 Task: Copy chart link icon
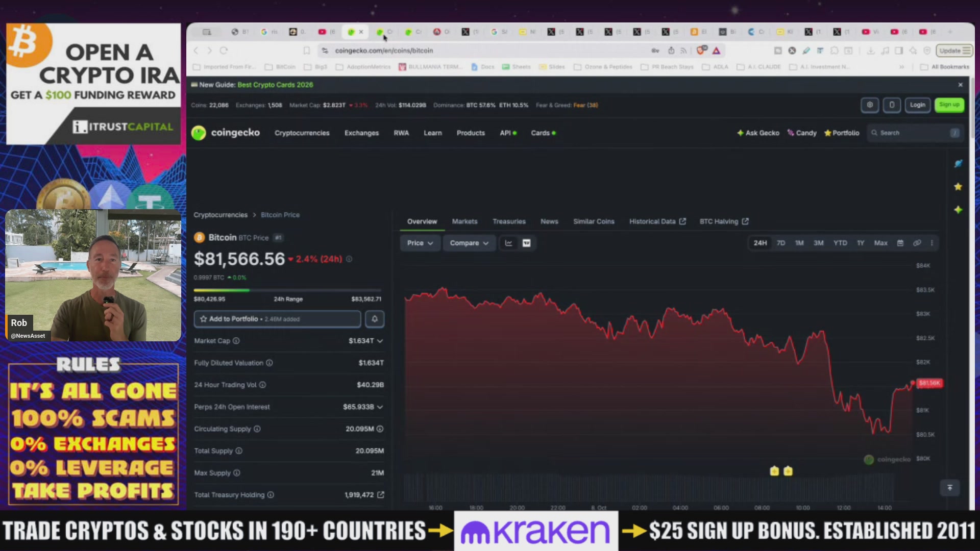point(917,243)
